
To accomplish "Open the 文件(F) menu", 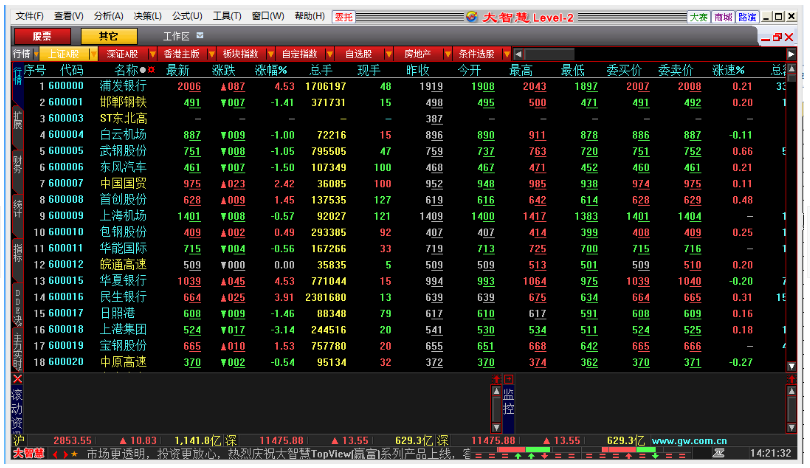I will point(29,17).
